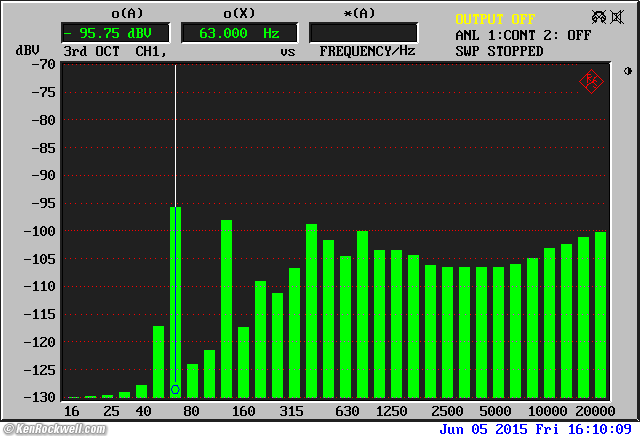This screenshot has height=436, width=640.
Task: Click the circular cursor marker at 63 Hz
Action: click(x=175, y=389)
